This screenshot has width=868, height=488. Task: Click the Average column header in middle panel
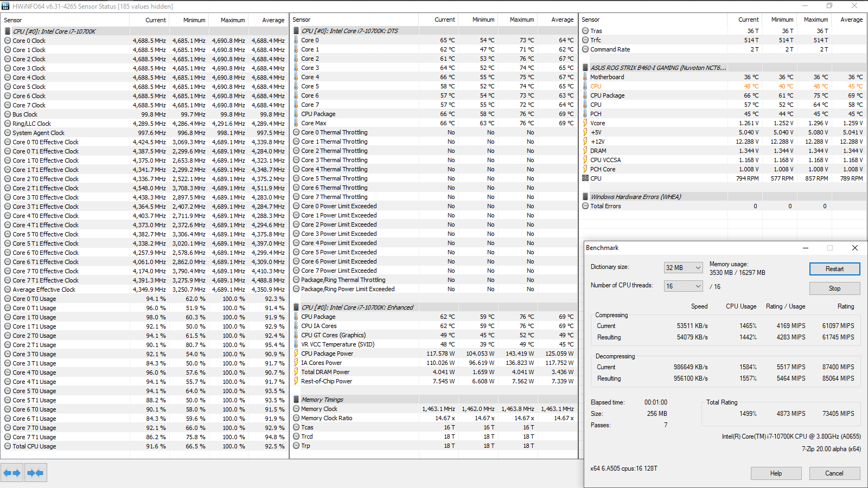tap(562, 20)
